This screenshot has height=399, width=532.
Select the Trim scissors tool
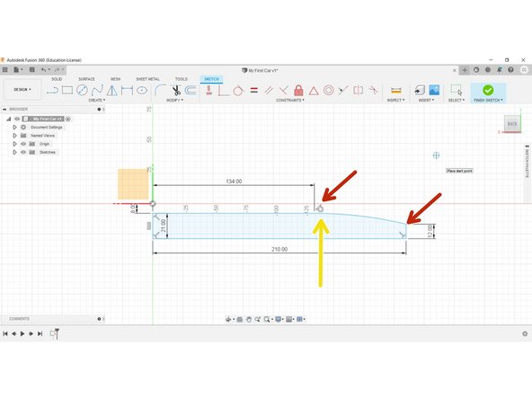[x=176, y=90]
